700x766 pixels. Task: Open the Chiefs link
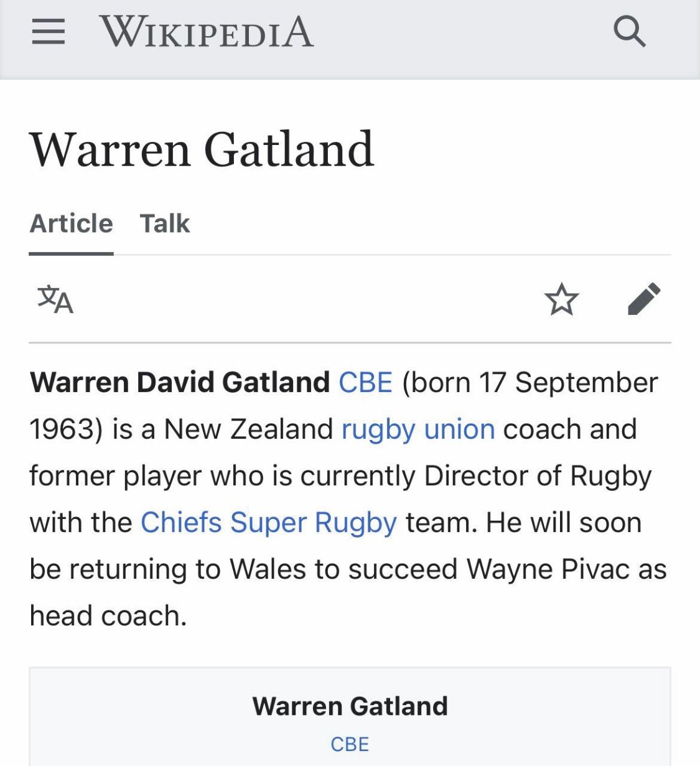pyautogui.click(x=181, y=523)
